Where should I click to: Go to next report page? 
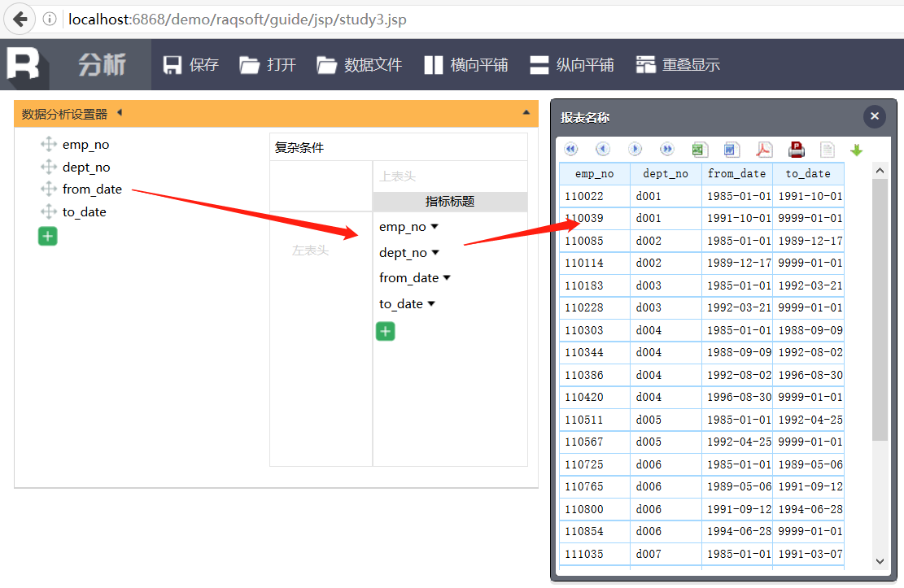pyautogui.click(x=635, y=150)
